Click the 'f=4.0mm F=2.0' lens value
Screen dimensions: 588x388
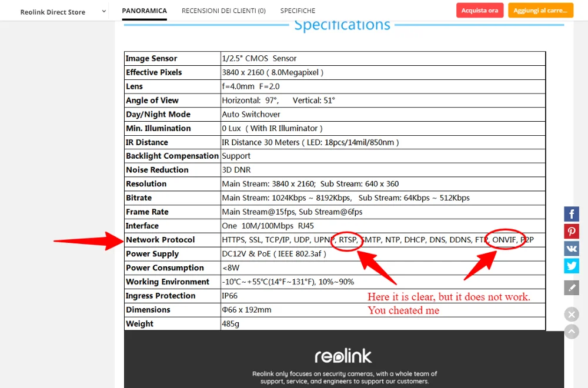pos(250,86)
